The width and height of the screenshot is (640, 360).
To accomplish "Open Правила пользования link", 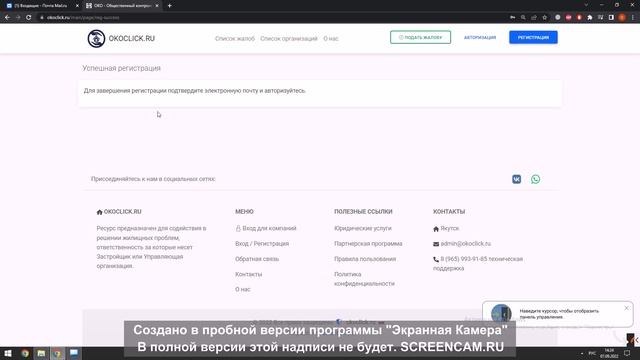I will click(x=365, y=259).
